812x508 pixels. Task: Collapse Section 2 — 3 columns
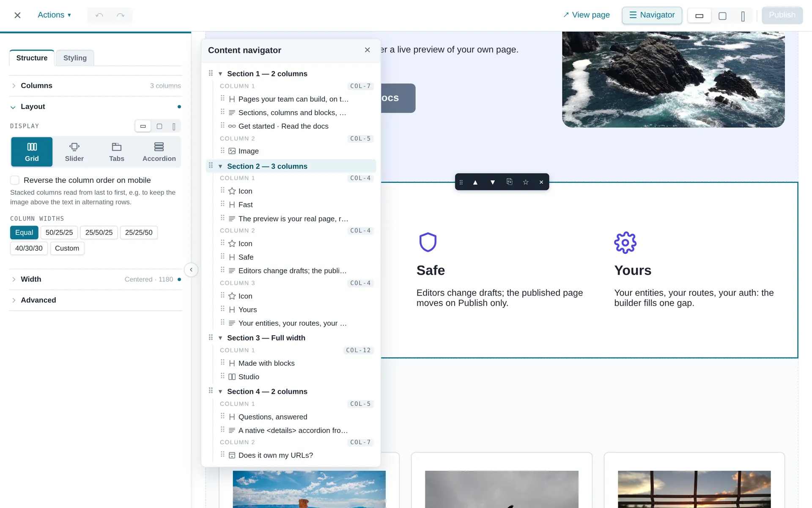220,166
